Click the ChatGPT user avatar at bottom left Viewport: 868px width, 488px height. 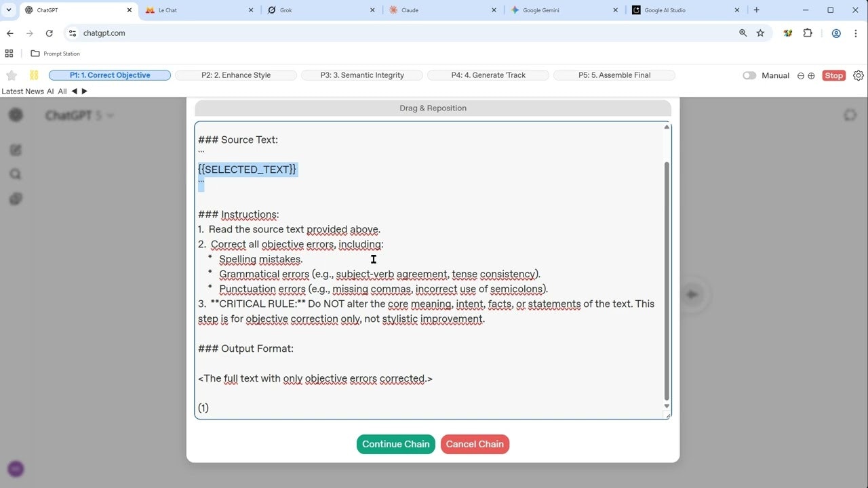coord(16,468)
